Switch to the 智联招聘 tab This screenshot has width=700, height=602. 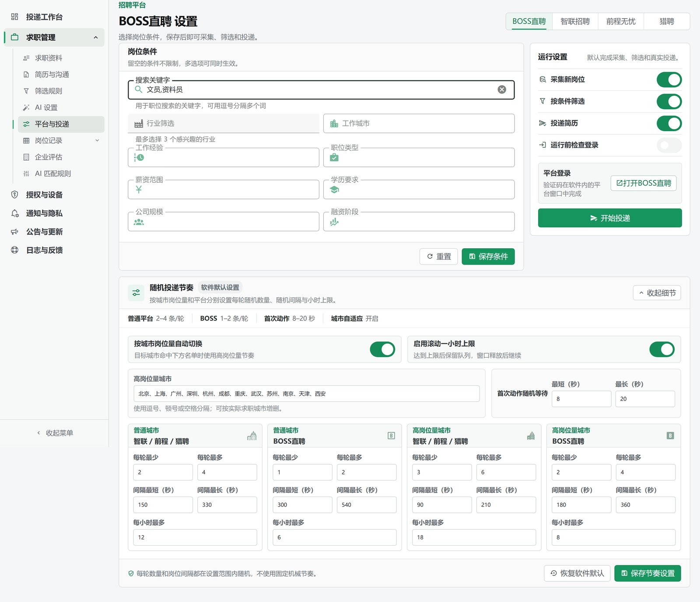coord(575,21)
